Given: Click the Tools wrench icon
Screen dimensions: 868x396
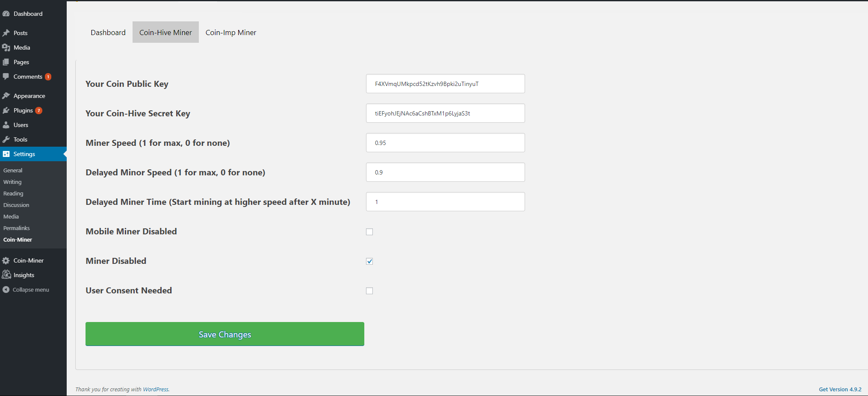Looking at the screenshot, I should pyautogui.click(x=6, y=139).
